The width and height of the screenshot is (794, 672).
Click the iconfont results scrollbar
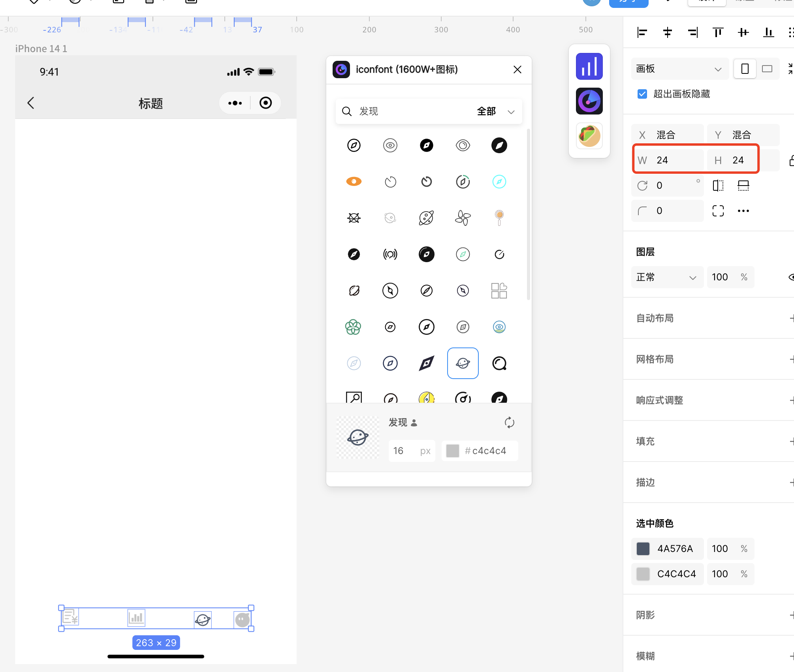(x=529, y=214)
